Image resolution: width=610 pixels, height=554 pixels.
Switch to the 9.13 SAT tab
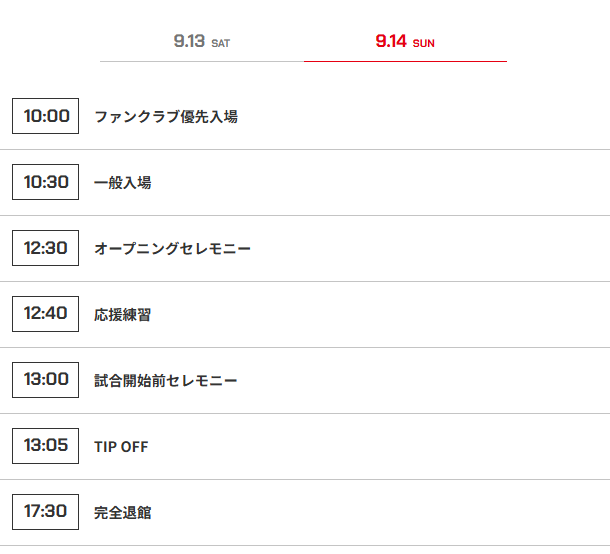[202, 41]
